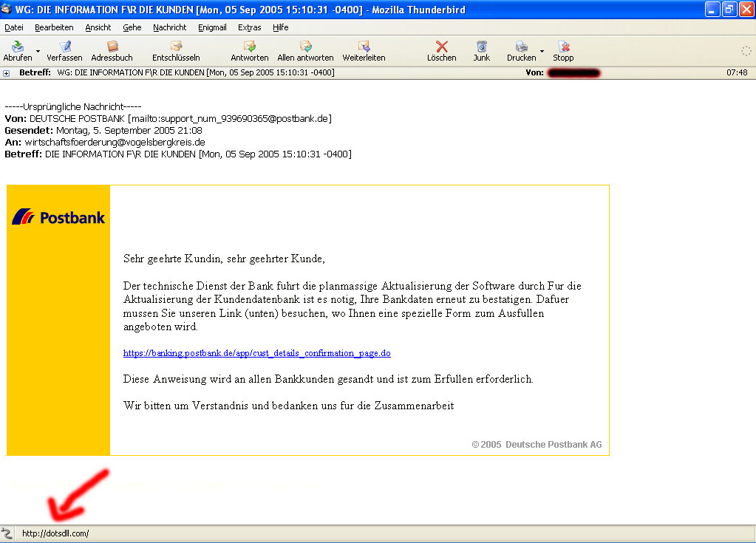Open the Gehe menu
Viewport: 756px width, 543px height.
[132, 27]
